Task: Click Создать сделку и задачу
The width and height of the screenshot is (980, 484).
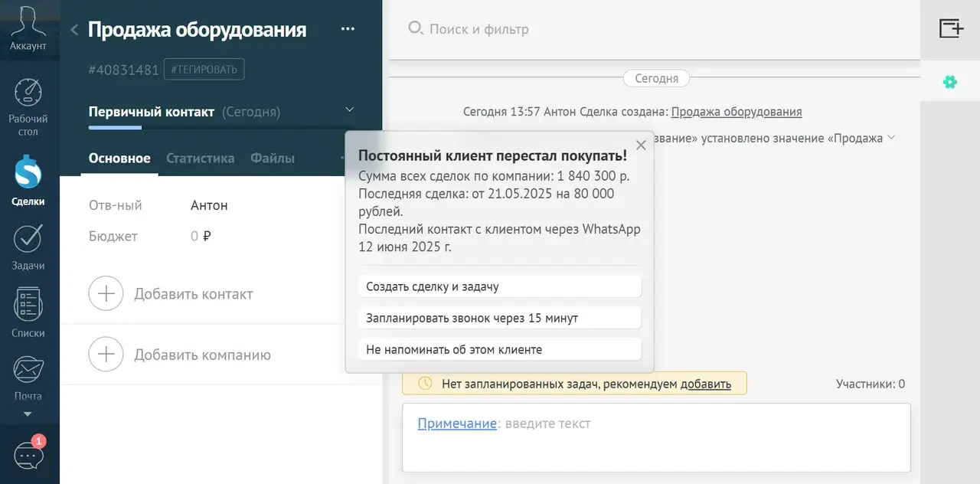Action: (500, 287)
